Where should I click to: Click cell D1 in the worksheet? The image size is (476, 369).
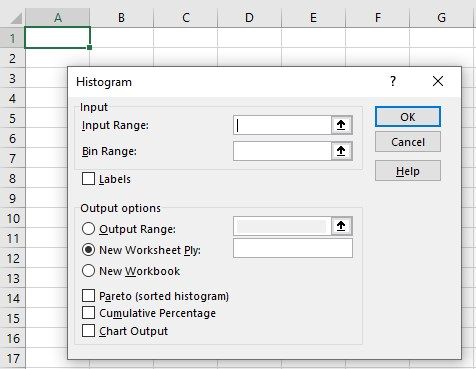tap(249, 38)
